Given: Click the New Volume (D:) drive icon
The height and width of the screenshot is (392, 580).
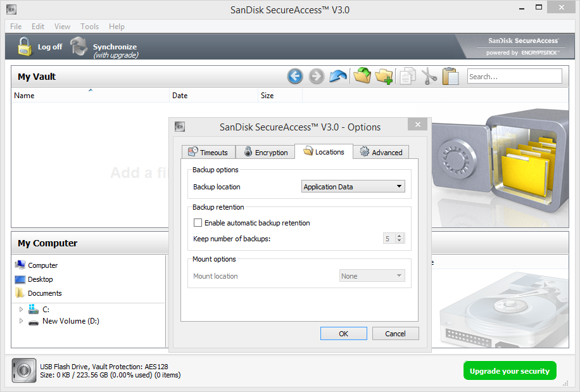Looking at the screenshot, I should [34, 322].
